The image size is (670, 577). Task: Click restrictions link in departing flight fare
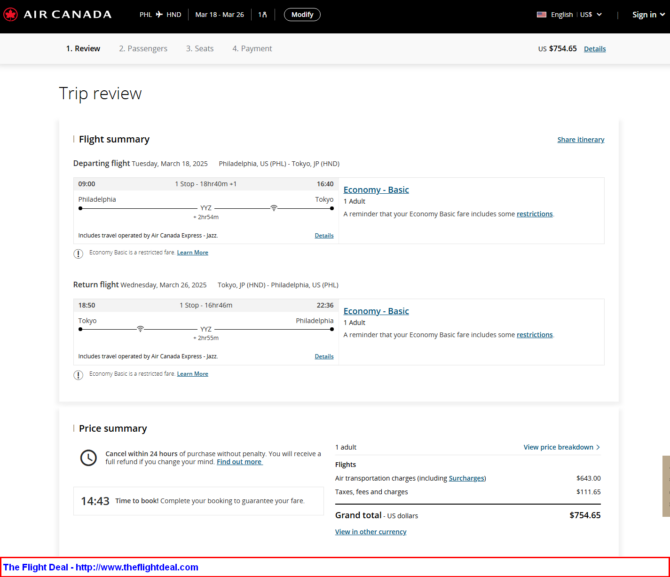pyautogui.click(x=535, y=214)
